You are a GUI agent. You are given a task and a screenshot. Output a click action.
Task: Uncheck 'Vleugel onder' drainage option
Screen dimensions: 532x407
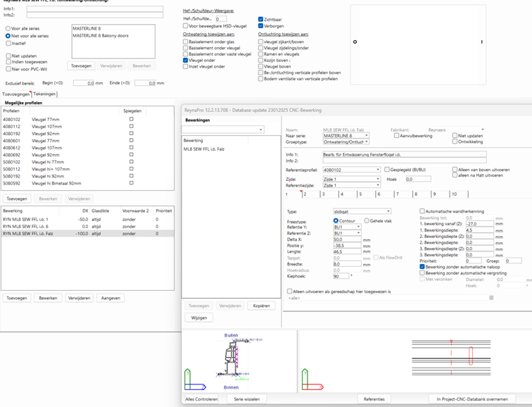[185, 60]
